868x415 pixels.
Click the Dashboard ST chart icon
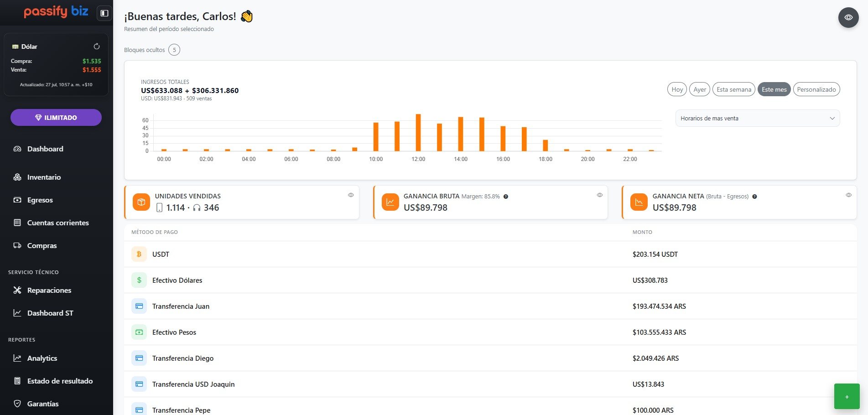pos(17,313)
